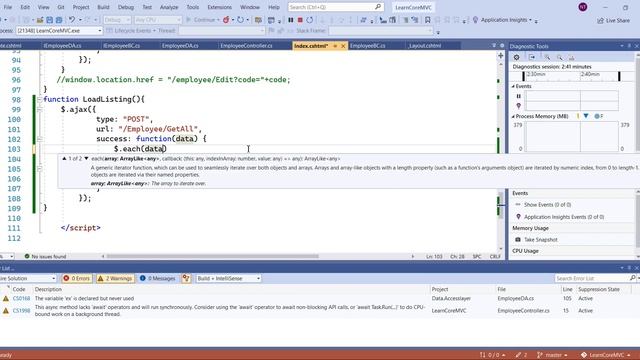
Task: Click the LearnCoreMVC repository indicator in status bar
Action: pyautogui.click(x=605, y=355)
